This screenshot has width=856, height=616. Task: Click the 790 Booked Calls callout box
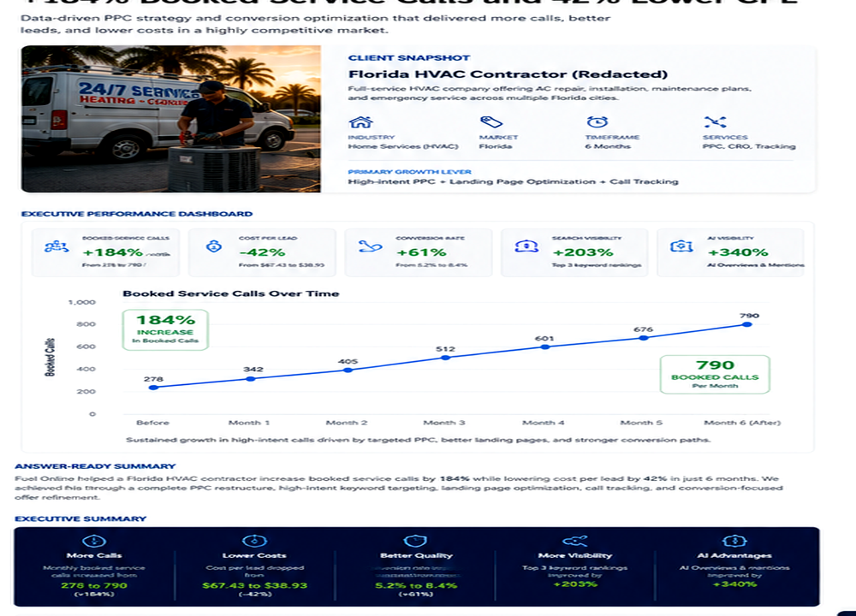click(715, 374)
